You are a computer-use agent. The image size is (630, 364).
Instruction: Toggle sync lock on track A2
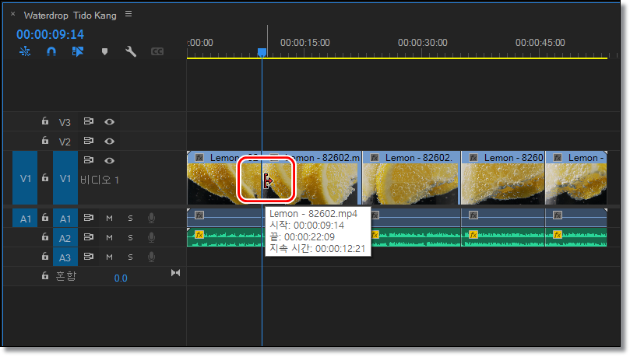(89, 236)
